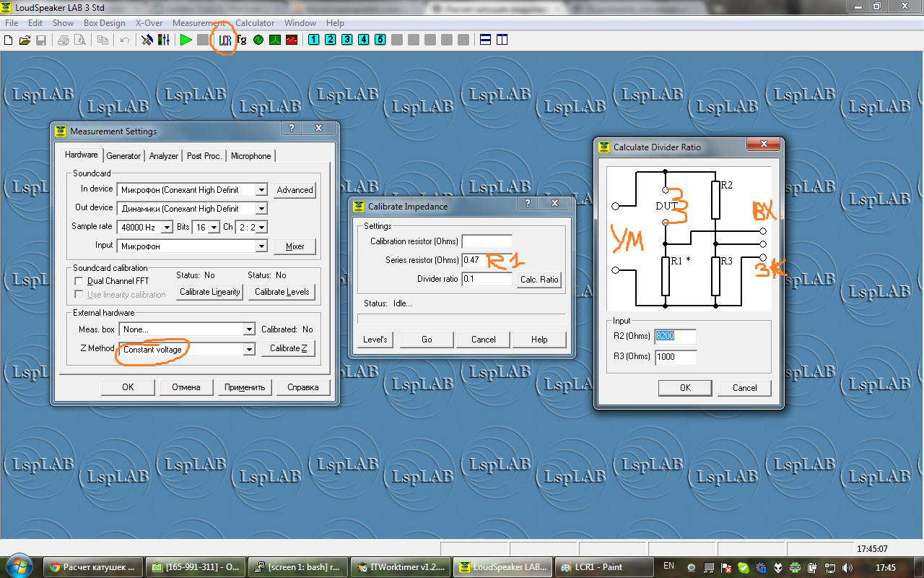Click the Print toolbar icon
This screenshot has height=578, width=924.
point(63,40)
